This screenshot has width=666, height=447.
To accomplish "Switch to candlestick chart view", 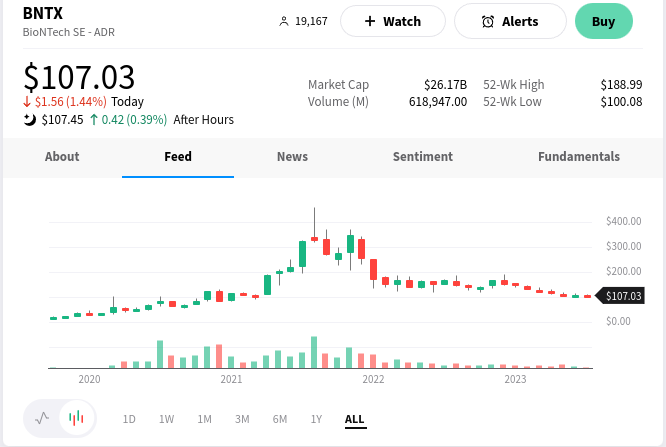I will coord(76,418).
